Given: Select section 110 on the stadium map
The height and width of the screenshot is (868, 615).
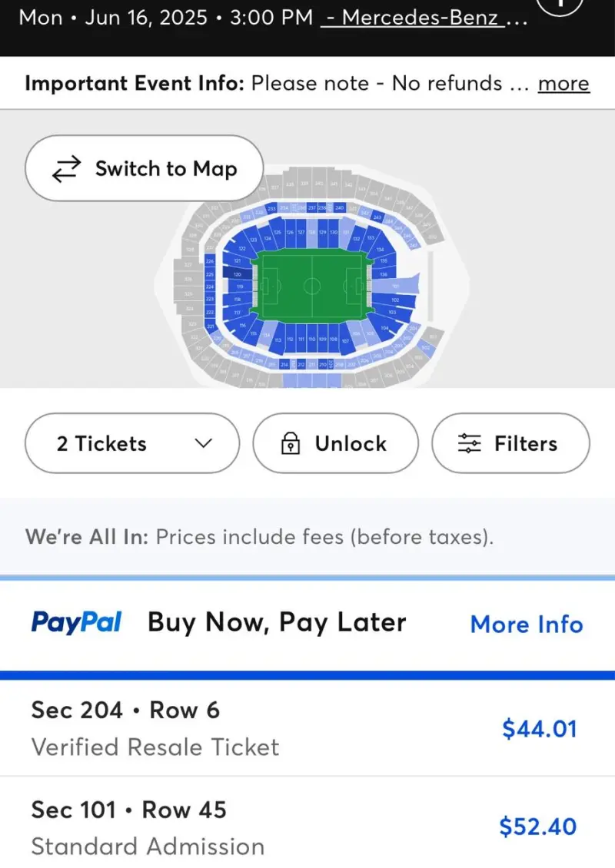Looking at the screenshot, I should (311, 338).
